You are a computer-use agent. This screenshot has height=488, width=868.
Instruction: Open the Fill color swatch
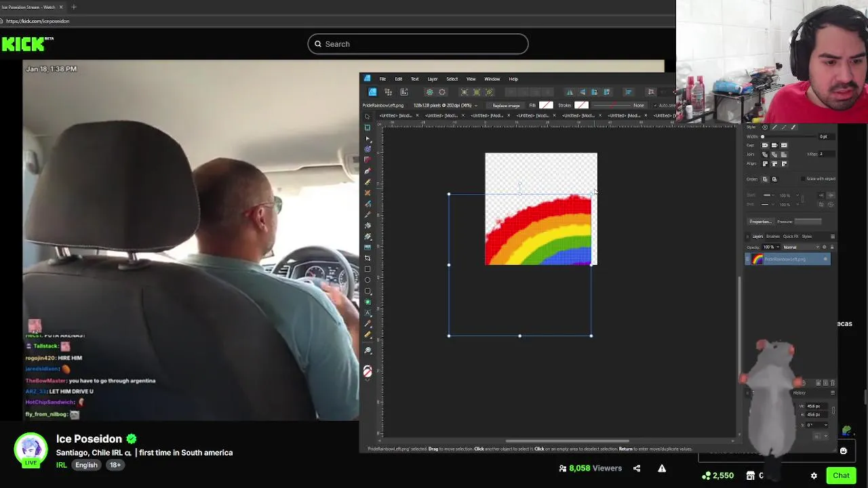(546, 105)
